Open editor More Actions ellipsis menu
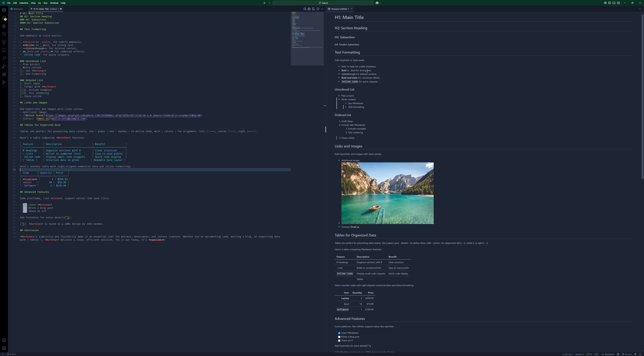This screenshot has width=644, height=356. (x=322, y=9)
